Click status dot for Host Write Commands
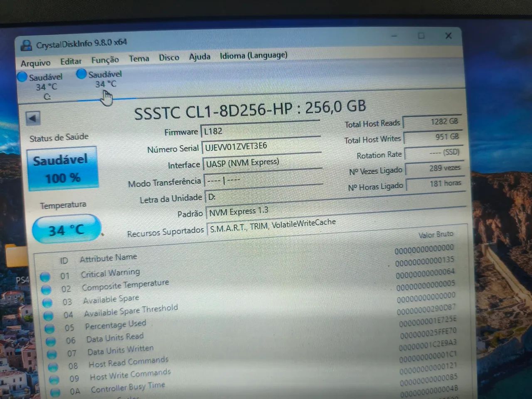 [x=54, y=380]
